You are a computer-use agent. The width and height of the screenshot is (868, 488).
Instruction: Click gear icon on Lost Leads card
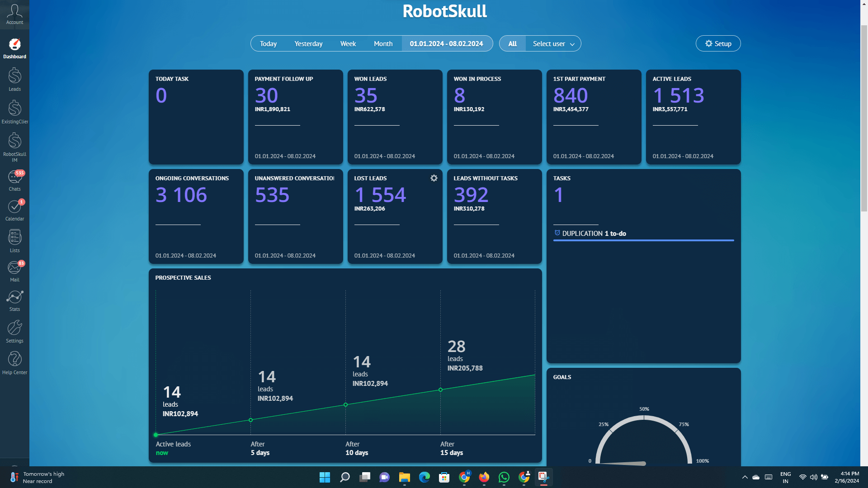coord(434,178)
